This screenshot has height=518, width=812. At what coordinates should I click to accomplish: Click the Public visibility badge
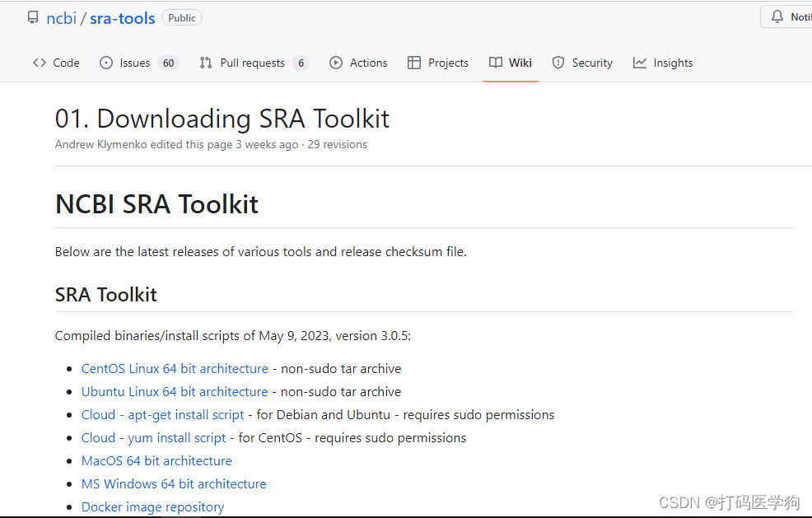182,17
